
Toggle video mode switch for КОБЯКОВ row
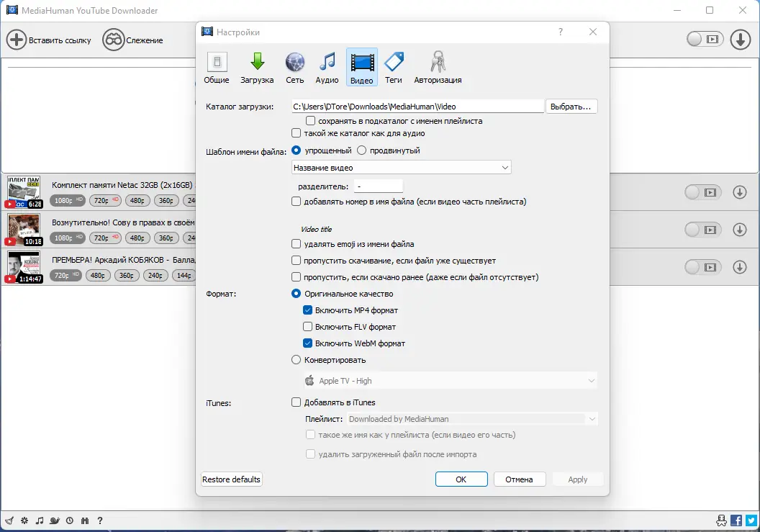tap(703, 267)
